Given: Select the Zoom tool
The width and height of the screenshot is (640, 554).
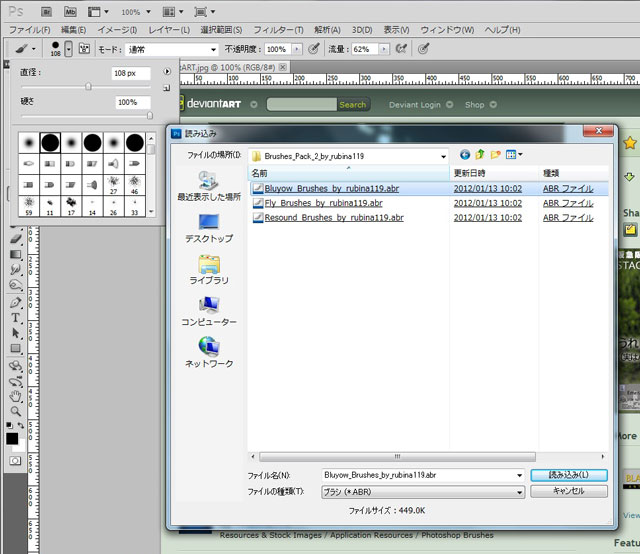Looking at the screenshot, I should [x=16, y=411].
